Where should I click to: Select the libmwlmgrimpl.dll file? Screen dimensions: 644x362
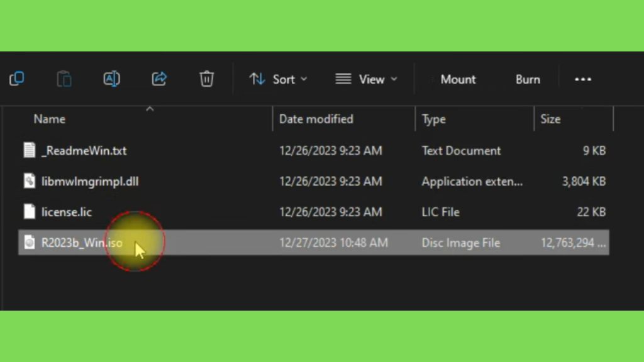[89, 182]
